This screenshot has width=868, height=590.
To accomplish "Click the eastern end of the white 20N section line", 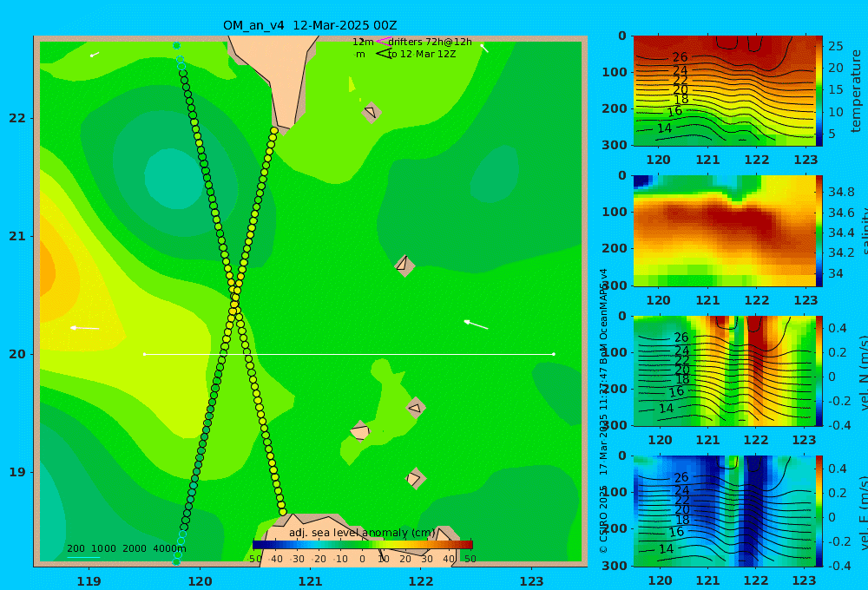I will coord(554,354).
